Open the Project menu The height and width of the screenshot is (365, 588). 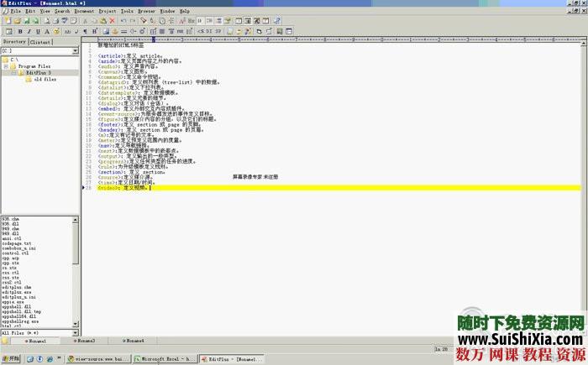pos(108,11)
